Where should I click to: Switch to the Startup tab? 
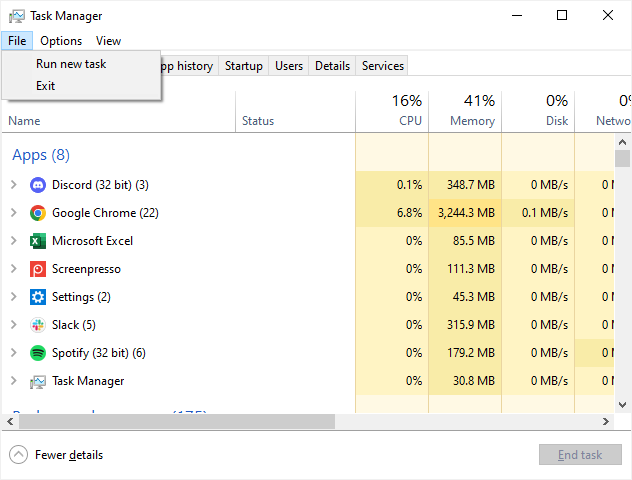coord(244,66)
